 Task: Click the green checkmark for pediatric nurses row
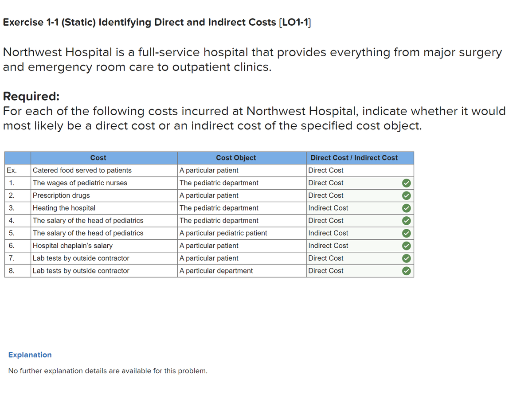406,183
